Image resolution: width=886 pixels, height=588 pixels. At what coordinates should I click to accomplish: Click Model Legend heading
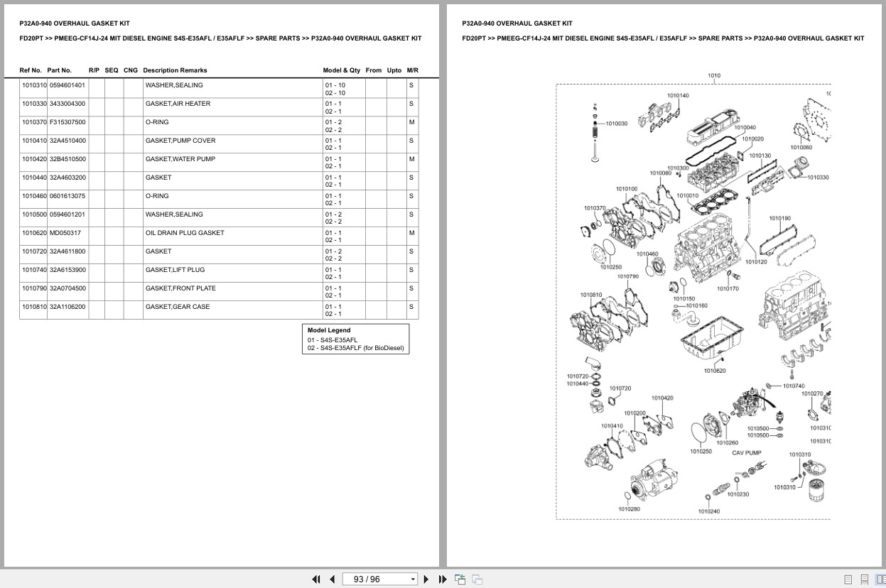coord(329,330)
